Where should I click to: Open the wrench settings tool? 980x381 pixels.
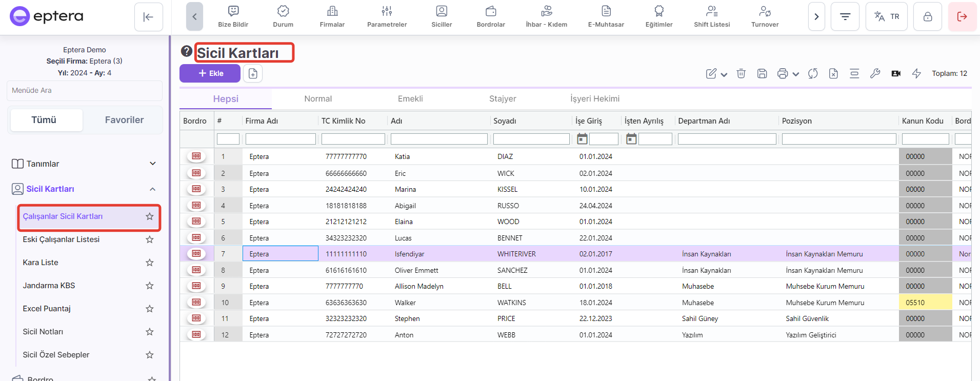tap(875, 73)
